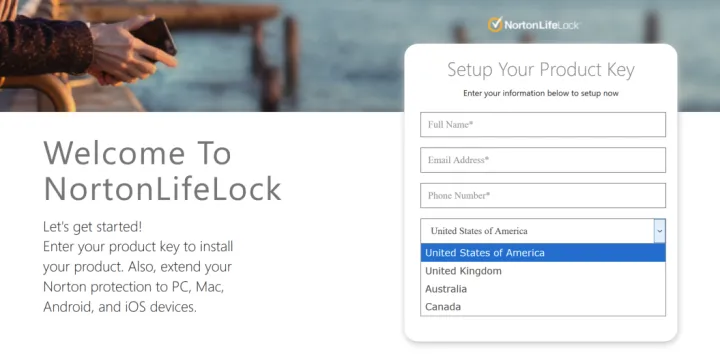Select the highlighted United States of America option
This screenshot has height=361, width=720.
click(543, 253)
